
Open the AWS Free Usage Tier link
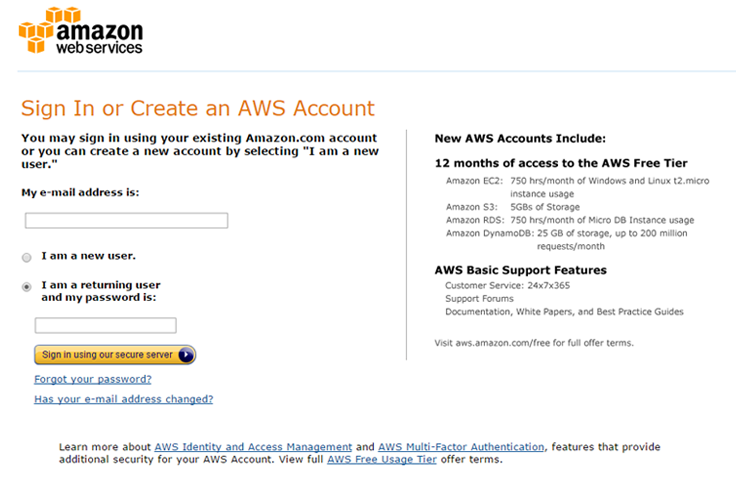(x=382, y=459)
